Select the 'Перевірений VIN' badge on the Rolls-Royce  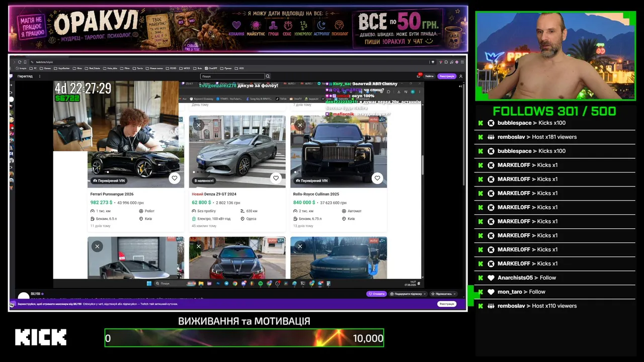[x=311, y=180]
